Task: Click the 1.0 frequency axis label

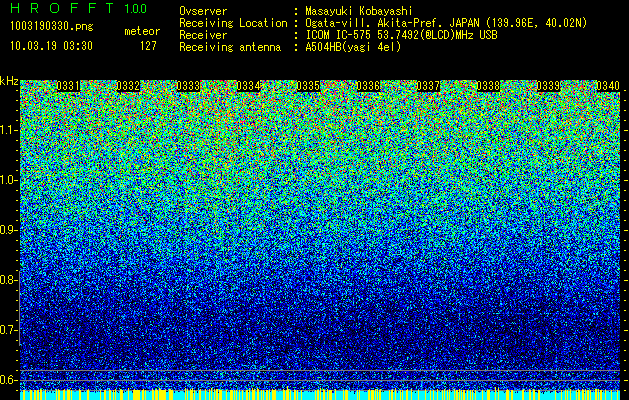Action: pos(8,180)
